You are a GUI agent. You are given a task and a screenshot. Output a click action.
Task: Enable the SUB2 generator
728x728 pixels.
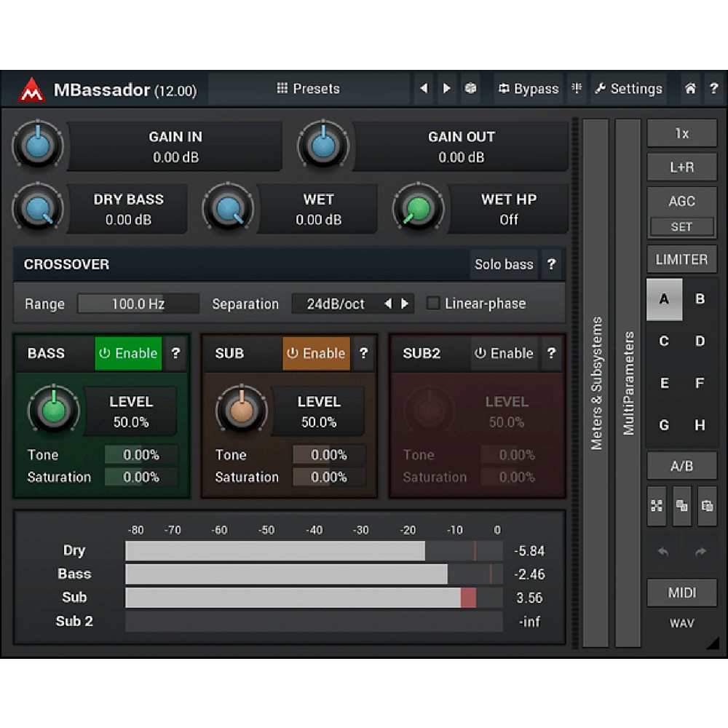click(x=504, y=354)
